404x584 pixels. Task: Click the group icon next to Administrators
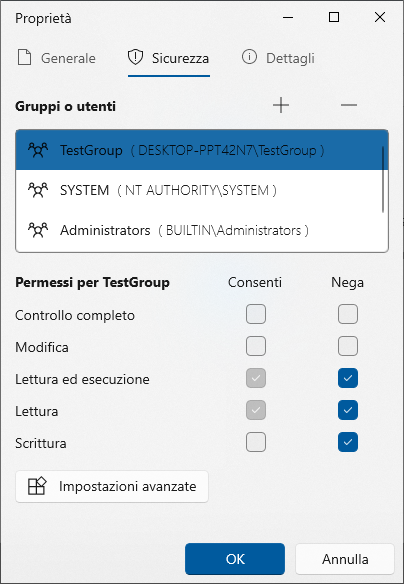pos(38,230)
